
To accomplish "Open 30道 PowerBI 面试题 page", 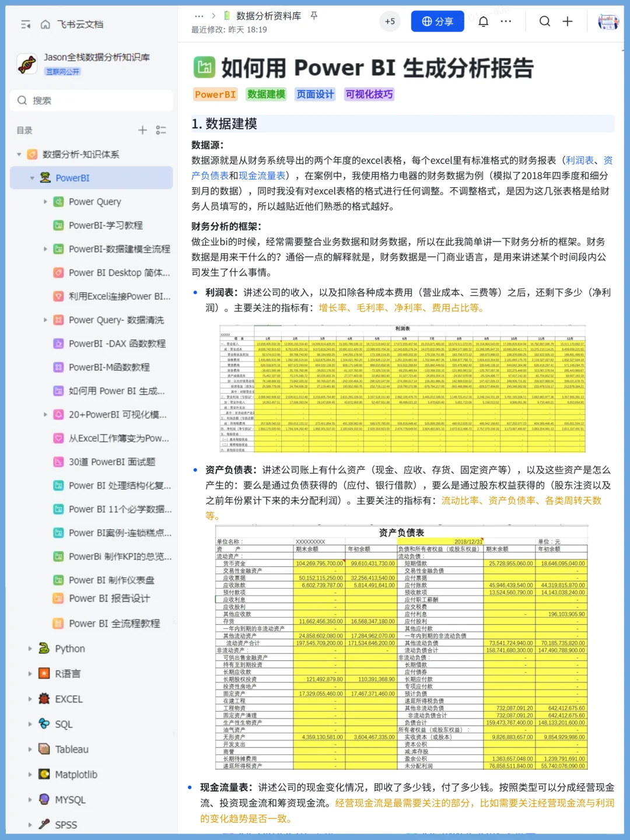I will [x=112, y=461].
